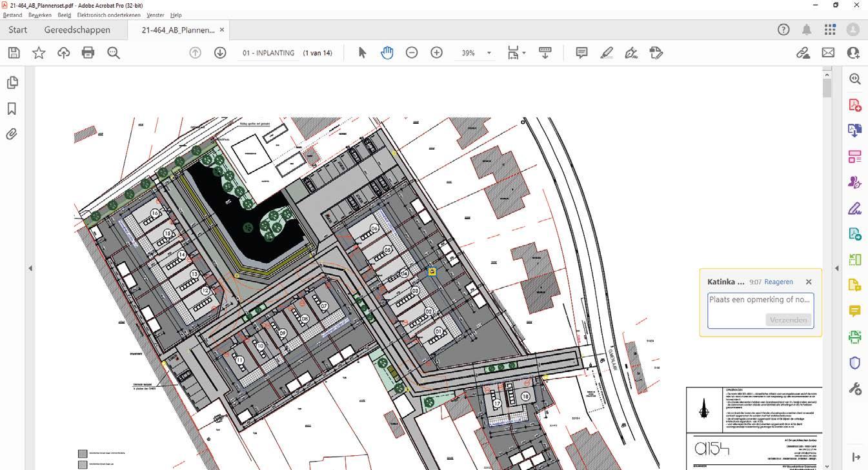Click the Zoom out minus icon
Image resolution: width=868 pixels, height=470 pixels.
click(412, 53)
